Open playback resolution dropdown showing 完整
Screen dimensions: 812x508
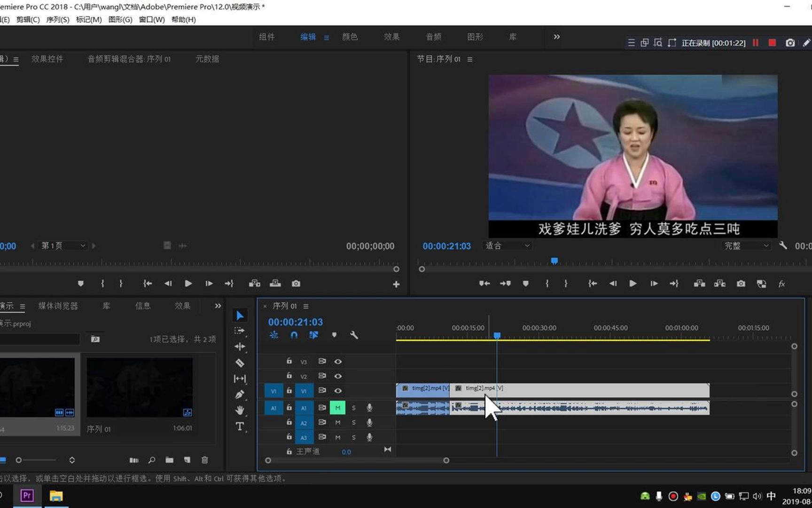click(746, 246)
